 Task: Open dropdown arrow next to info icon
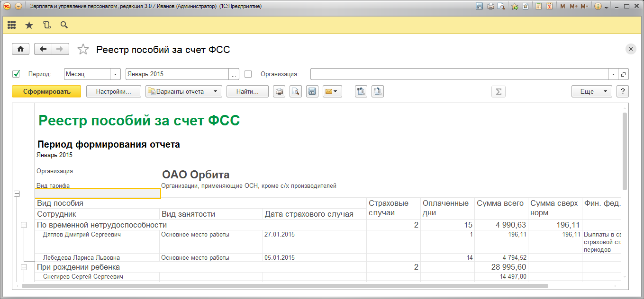(x=606, y=8)
